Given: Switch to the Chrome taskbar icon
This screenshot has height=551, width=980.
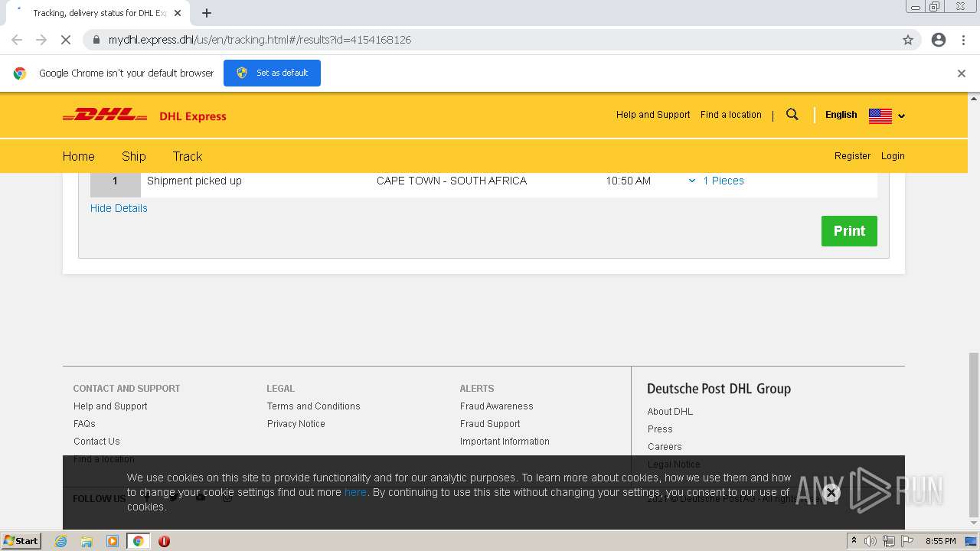Looking at the screenshot, I should [139, 541].
